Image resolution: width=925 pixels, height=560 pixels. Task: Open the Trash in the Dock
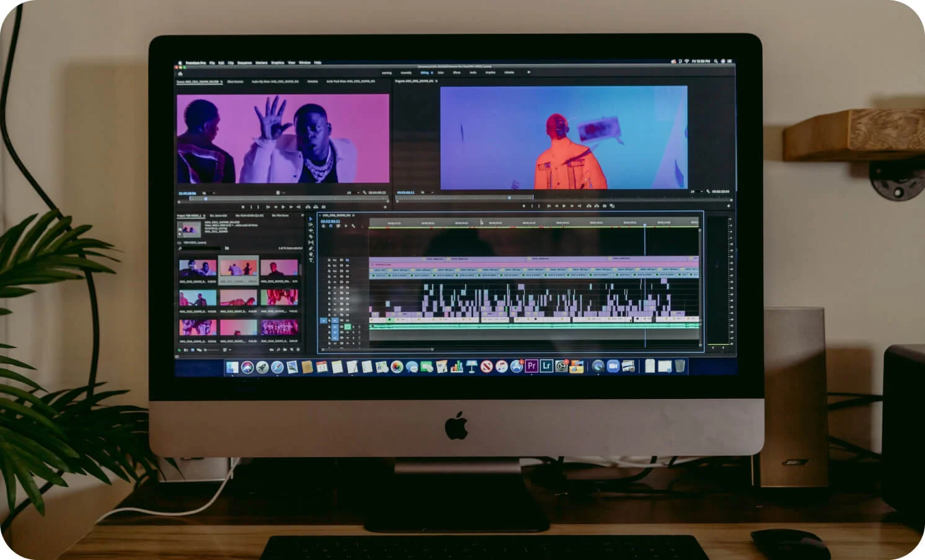point(679,367)
